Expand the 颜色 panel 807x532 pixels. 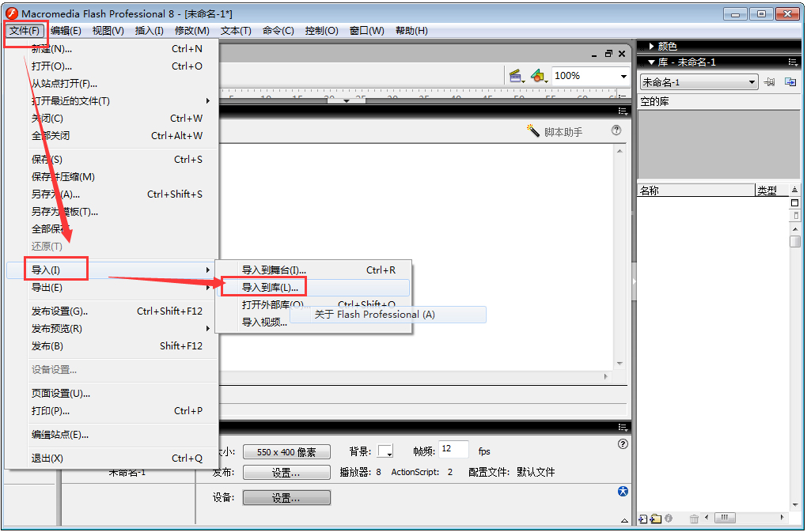(x=652, y=47)
